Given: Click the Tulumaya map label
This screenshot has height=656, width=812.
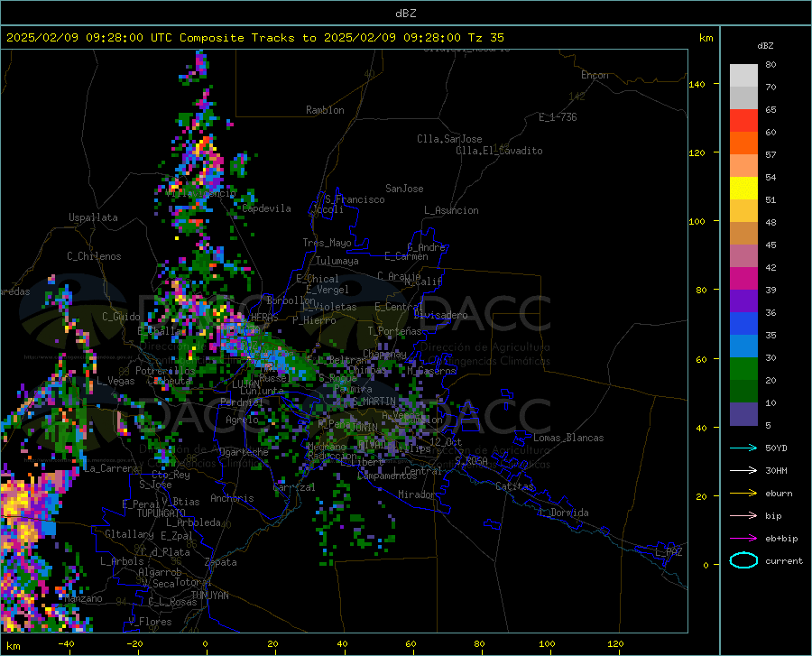Looking at the screenshot, I should pos(337,261).
